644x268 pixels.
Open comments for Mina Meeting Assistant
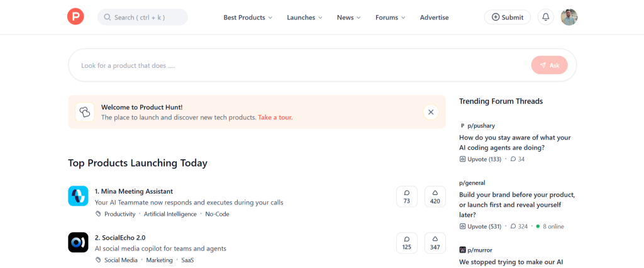[407, 197]
